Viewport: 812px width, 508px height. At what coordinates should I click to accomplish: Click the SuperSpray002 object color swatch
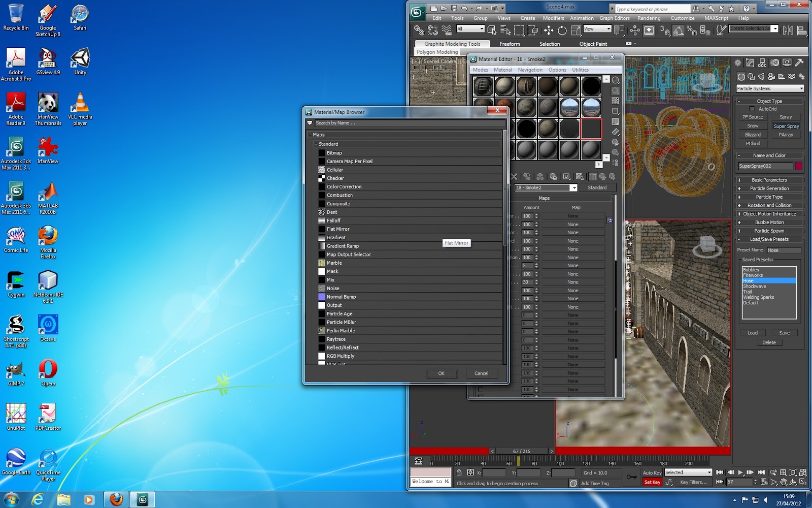click(x=799, y=166)
